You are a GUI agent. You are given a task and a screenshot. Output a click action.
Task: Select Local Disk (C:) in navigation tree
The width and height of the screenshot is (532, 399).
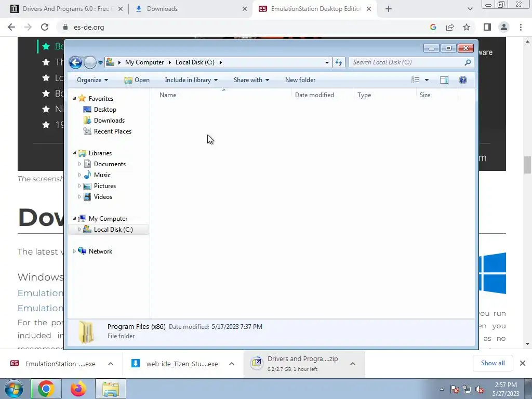(113, 230)
